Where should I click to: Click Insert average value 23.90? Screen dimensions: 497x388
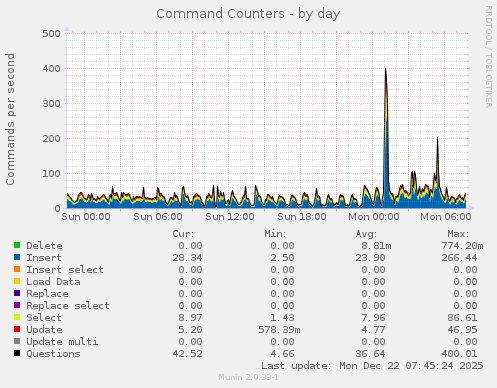pos(370,258)
